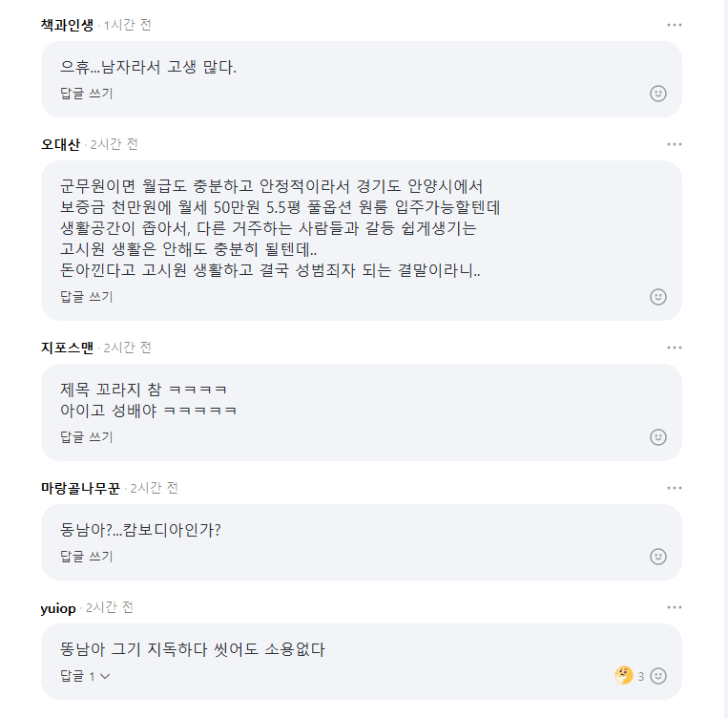Click 답글 쓰기 under 지포스맨's comment
728x718 pixels.
coord(87,437)
